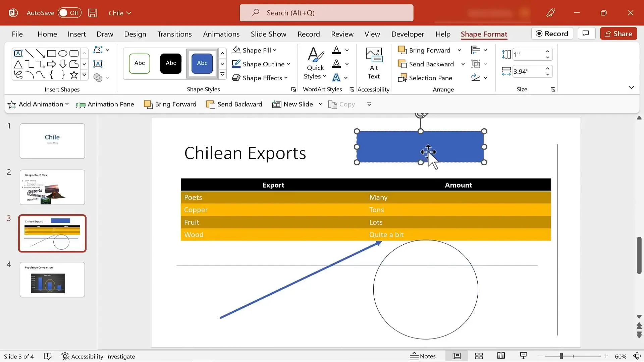Select the Isosceles Triangle shape
Image resolution: width=644 pixels, height=362 pixels.
tap(18, 64)
